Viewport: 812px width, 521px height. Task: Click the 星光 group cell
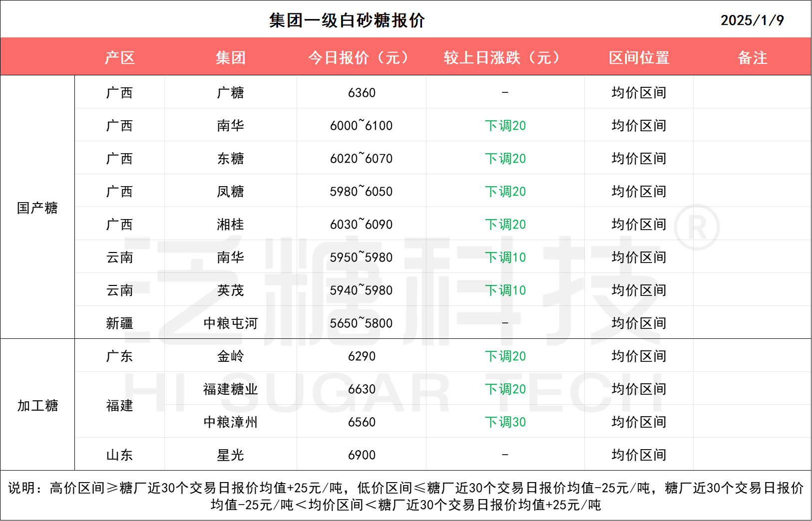[x=231, y=455]
